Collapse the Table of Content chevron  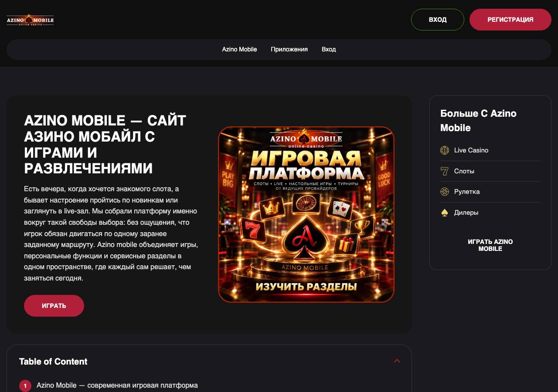tap(397, 361)
